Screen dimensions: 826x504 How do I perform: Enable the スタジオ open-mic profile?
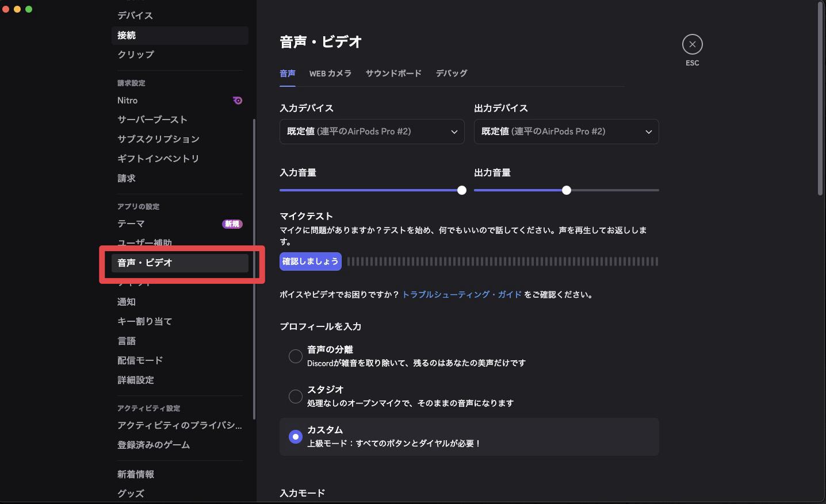[295, 396]
